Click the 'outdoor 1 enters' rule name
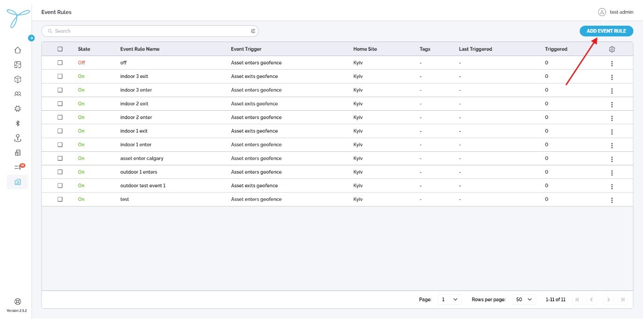Image resolution: width=644 pixels, height=319 pixels. pyautogui.click(x=139, y=172)
